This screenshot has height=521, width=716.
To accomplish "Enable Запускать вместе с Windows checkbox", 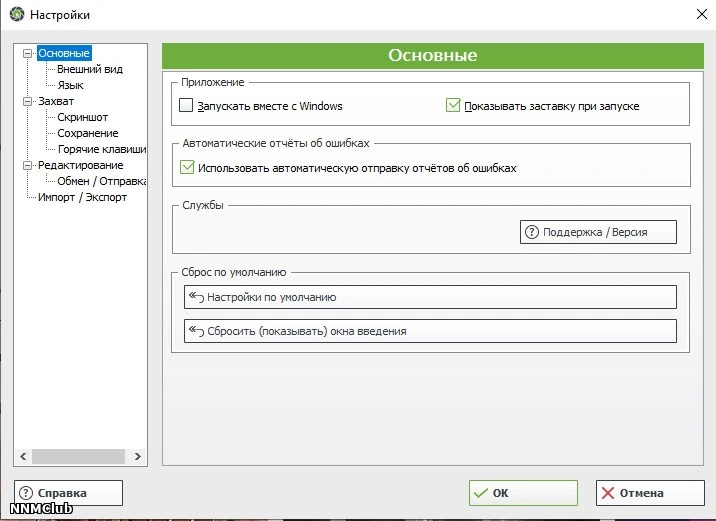I will [186, 105].
